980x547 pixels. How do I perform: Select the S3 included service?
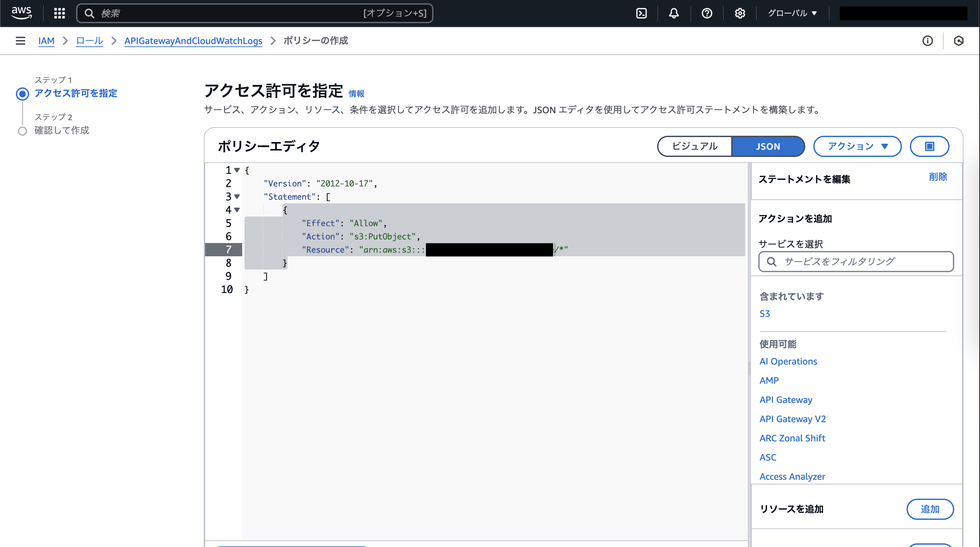pos(765,314)
